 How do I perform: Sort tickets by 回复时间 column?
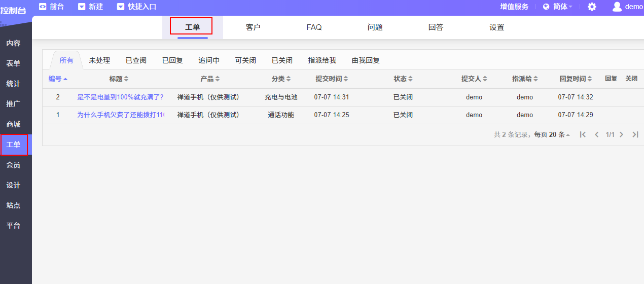pyautogui.click(x=576, y=79)
